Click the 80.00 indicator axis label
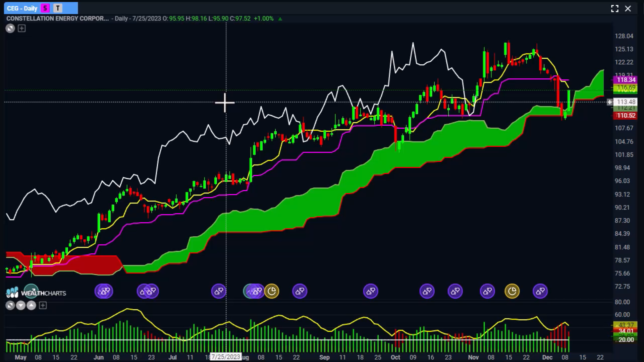Viewport: 644px width, 362px height. pyautogui.click(x=622, y=302)
